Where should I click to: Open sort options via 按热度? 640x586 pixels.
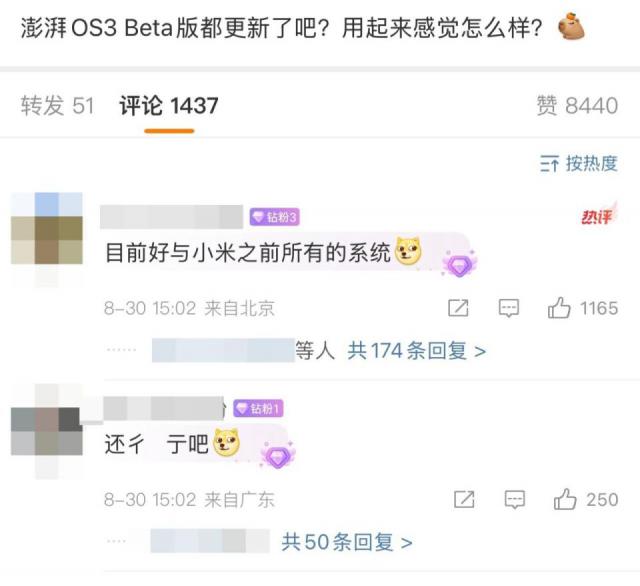[x=578, y=164]
